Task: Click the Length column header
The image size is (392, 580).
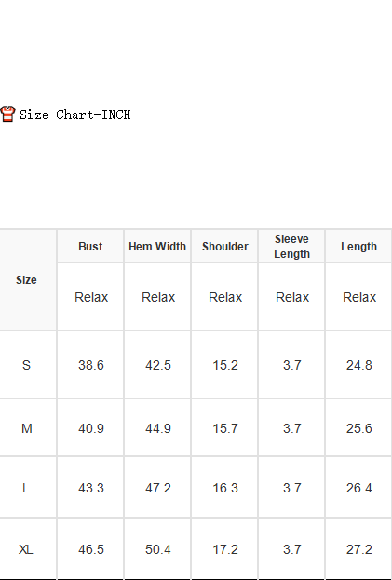Action: click(x=358, y=247)
